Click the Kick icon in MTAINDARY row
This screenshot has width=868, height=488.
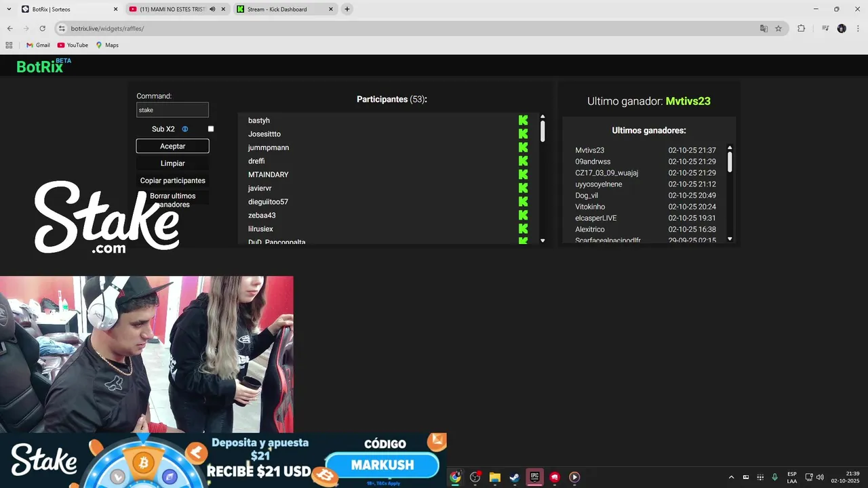(523, 174)
